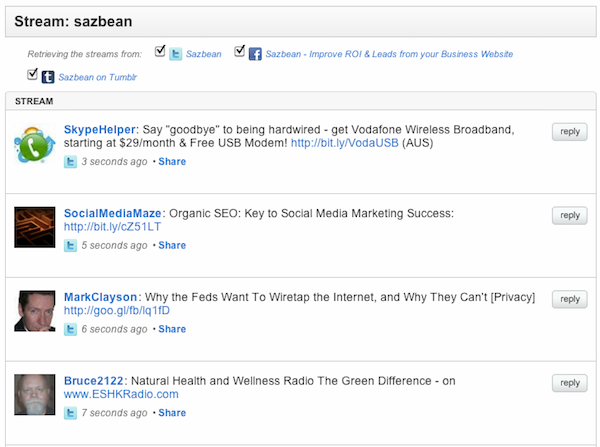Reply to SkypeHelper's post
The width and height of the screenshot is (600, 447).
[569, 132]
